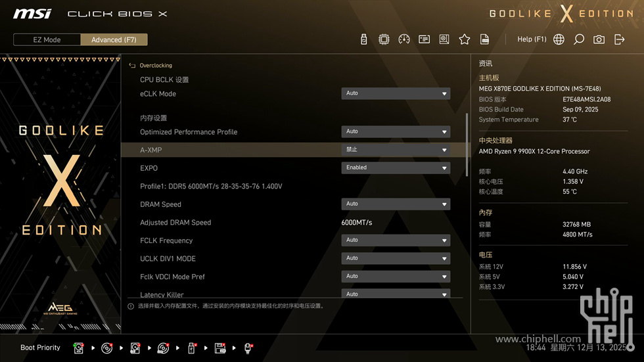The height and width of the screenshot is (362, 644).
Task: Click the CPU chip icon in toolbar
Action: [x=384, y=39]
